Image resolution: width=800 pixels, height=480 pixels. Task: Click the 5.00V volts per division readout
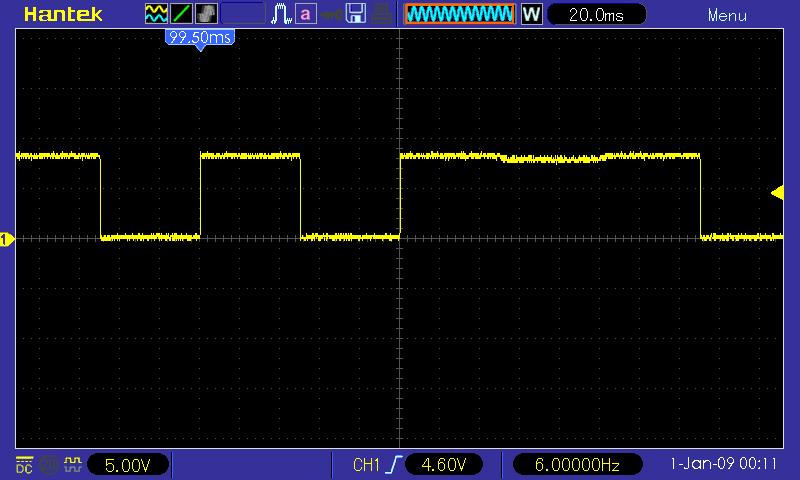click(x=128, y=465)
